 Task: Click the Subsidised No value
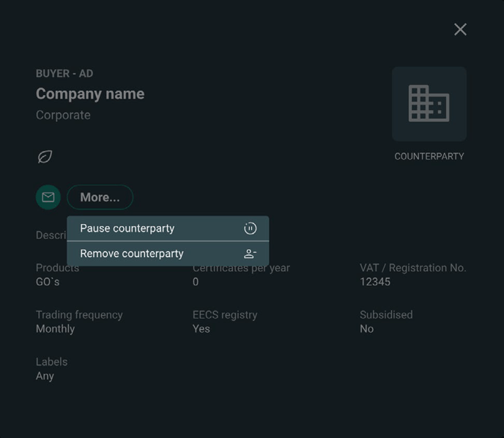366,329
